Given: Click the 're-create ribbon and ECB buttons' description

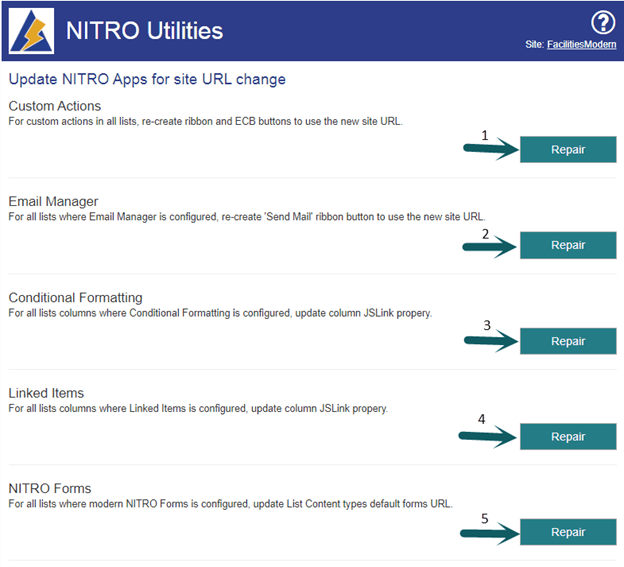Looking at the screenshot, I should (205, 121).
